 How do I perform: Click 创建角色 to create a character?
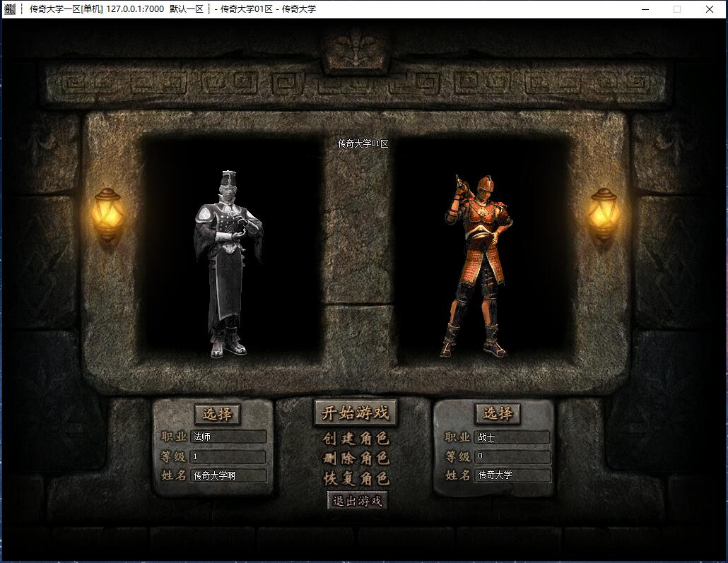pyautogui.click(x=356, y=438)
